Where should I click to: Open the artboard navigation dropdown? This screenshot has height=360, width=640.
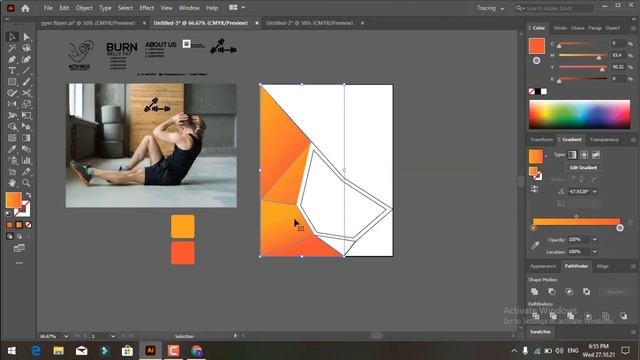[x=113, y=336]
